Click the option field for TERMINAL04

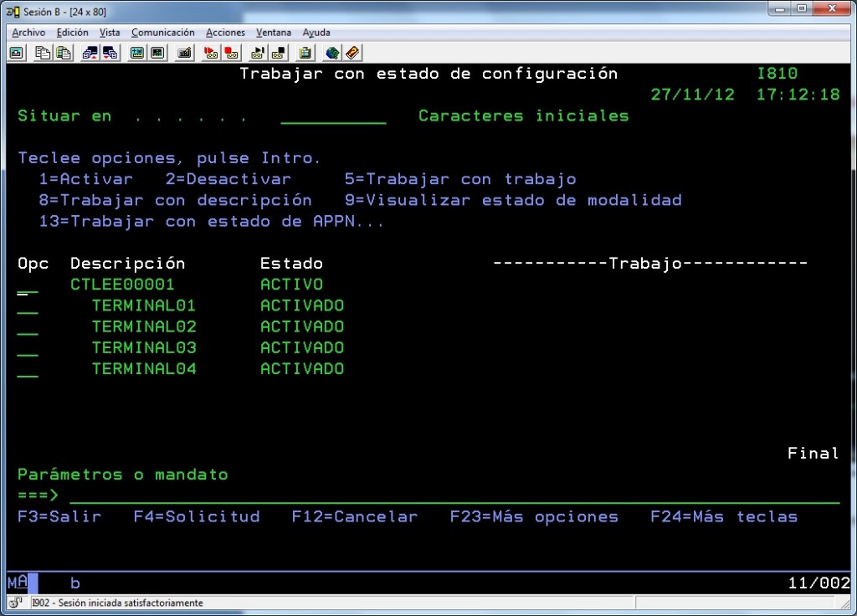click(28, 369)
